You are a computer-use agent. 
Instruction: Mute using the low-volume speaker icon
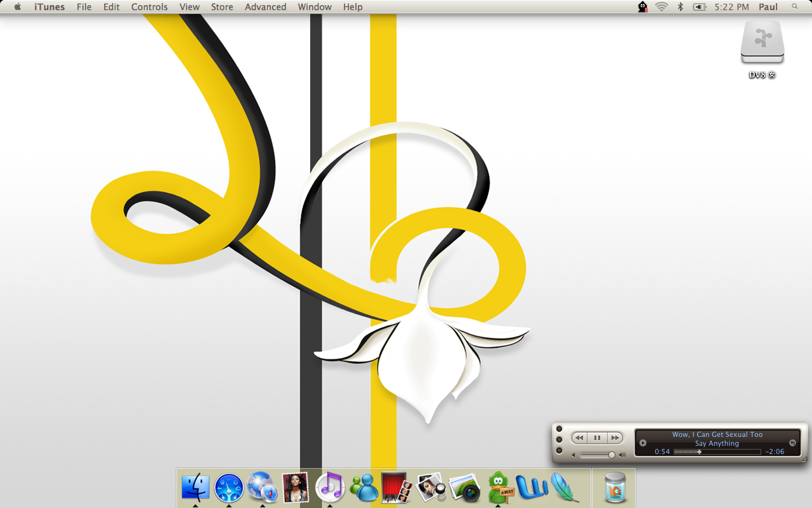[574, 455]
